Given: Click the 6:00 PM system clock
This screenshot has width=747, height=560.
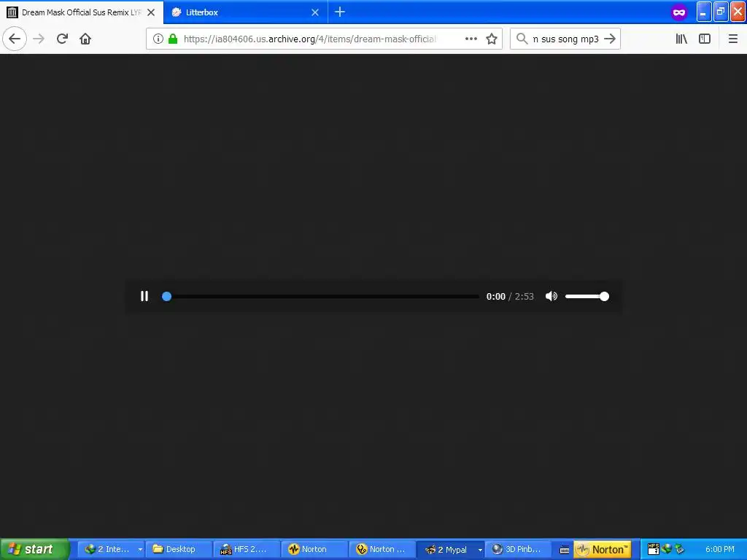Looking at the screenshot, I should (x=720, y=549).
